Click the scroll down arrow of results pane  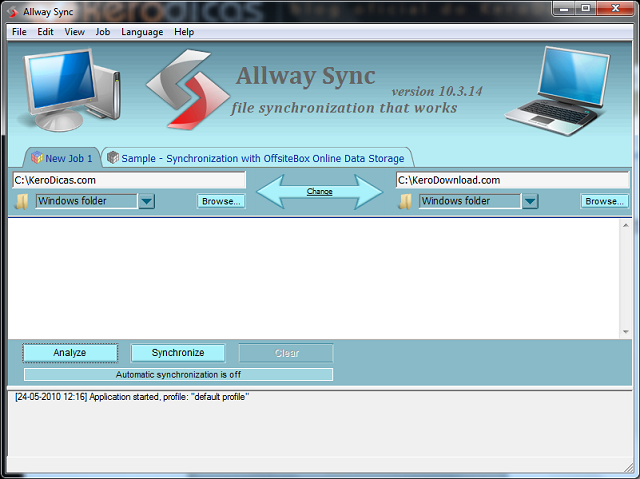point(626,332)
